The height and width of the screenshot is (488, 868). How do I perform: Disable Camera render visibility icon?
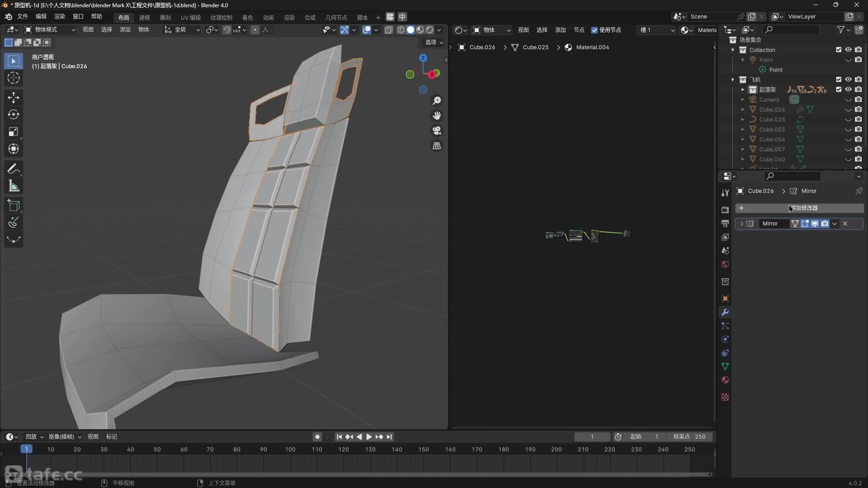pos(859,99)
